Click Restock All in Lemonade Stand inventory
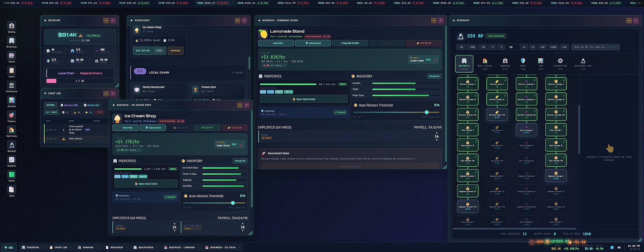 tap(434, 76)
